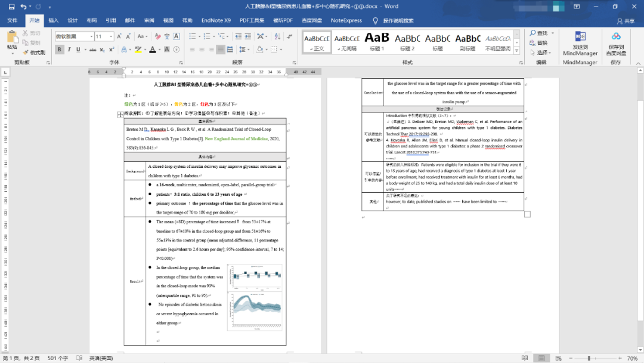Switch to Web Layout view icon
The width and height of the screenshot is (644, 363).
(558, 358)
